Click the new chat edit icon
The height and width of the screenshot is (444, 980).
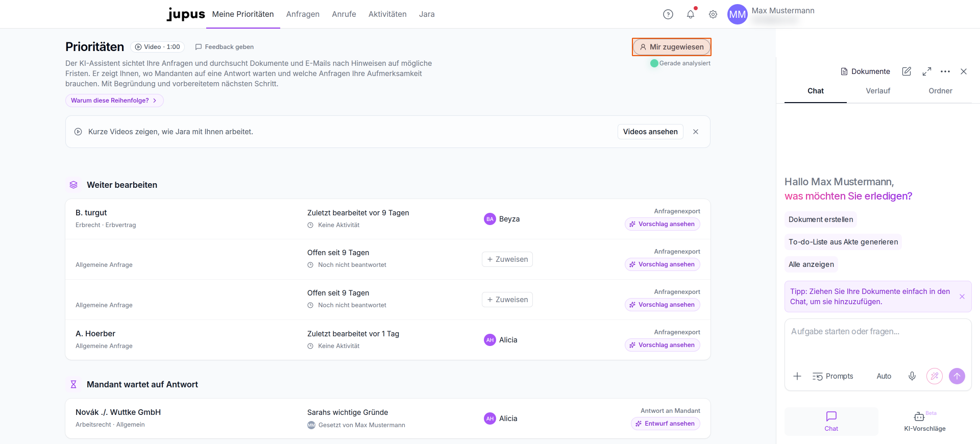click(x=906, y=71)
